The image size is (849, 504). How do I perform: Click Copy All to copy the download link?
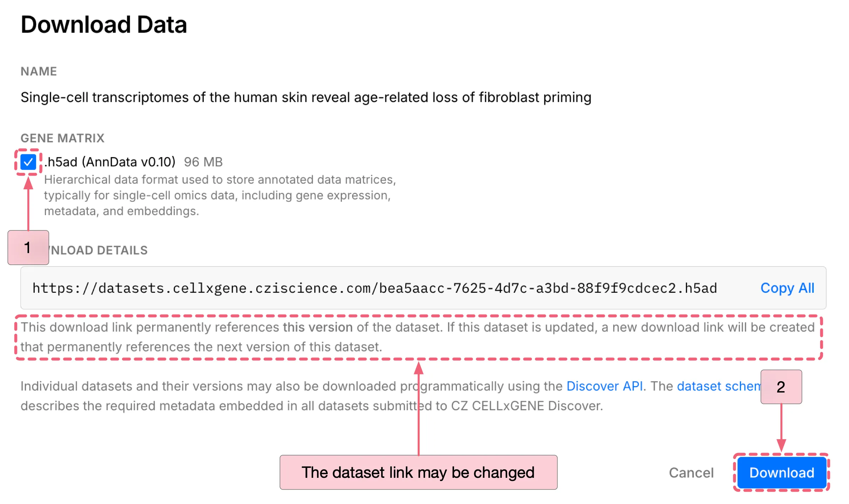tap(787, 288)
